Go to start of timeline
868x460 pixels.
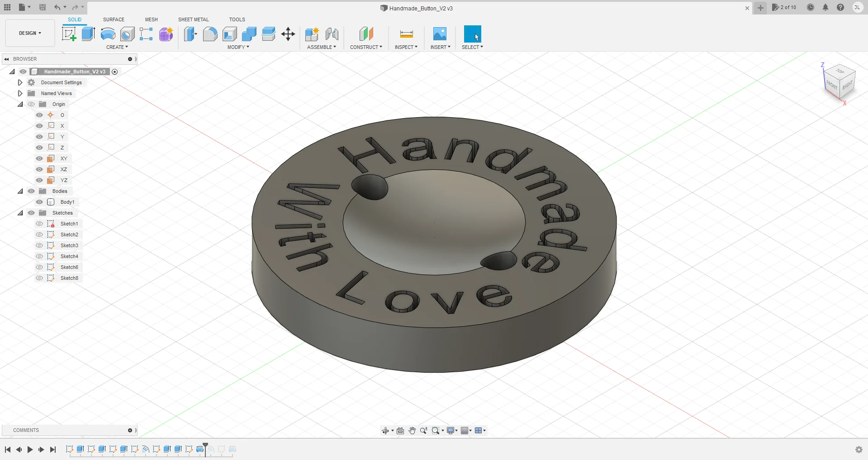[8, 450]
